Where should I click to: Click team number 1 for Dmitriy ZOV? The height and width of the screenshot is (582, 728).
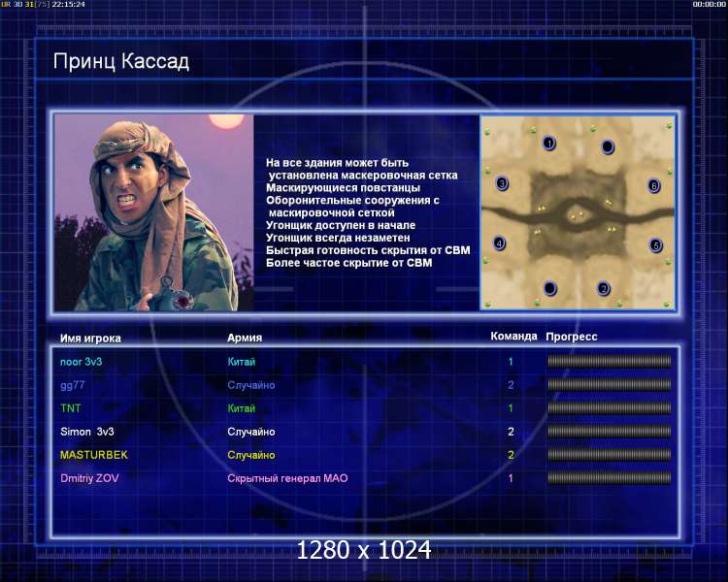click(x=511, y=478)
